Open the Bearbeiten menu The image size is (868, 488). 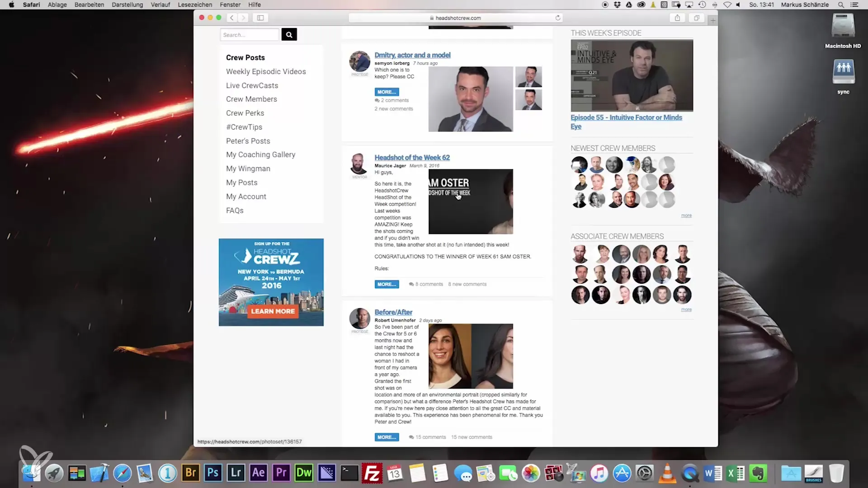coord(89,5)
